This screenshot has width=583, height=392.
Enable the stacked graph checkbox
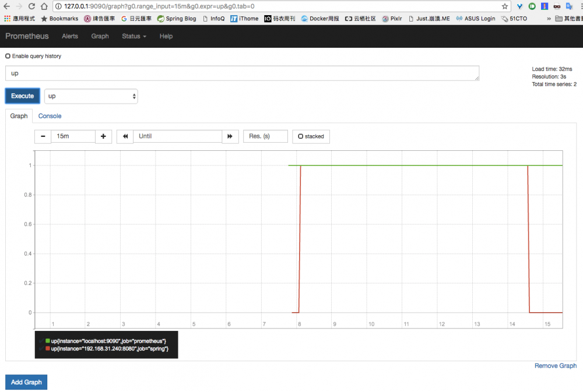tap(300, 136)
